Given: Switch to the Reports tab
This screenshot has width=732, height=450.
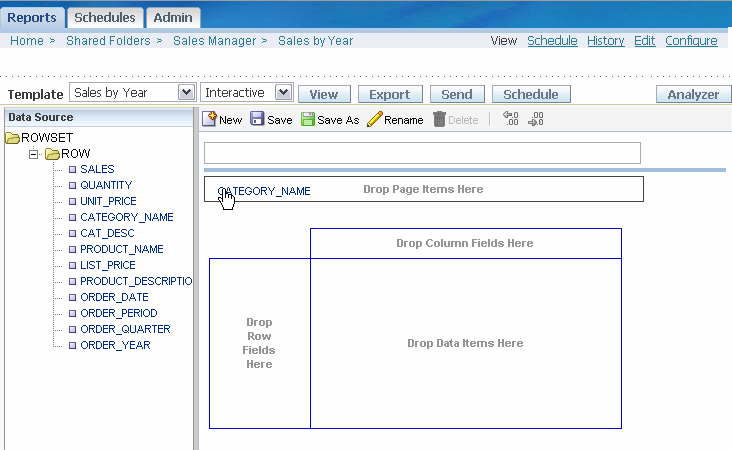Looking at the screenshot, I should pyautogui.click(x=32, y=18).
